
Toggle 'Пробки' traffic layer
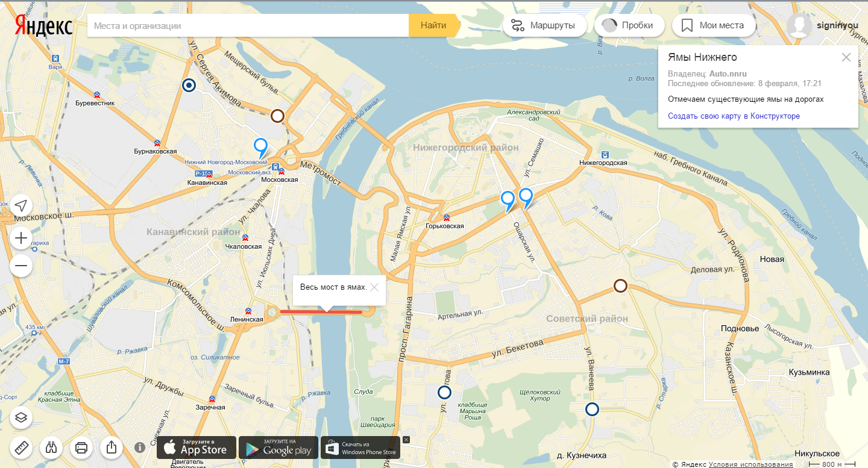[629, 25]
